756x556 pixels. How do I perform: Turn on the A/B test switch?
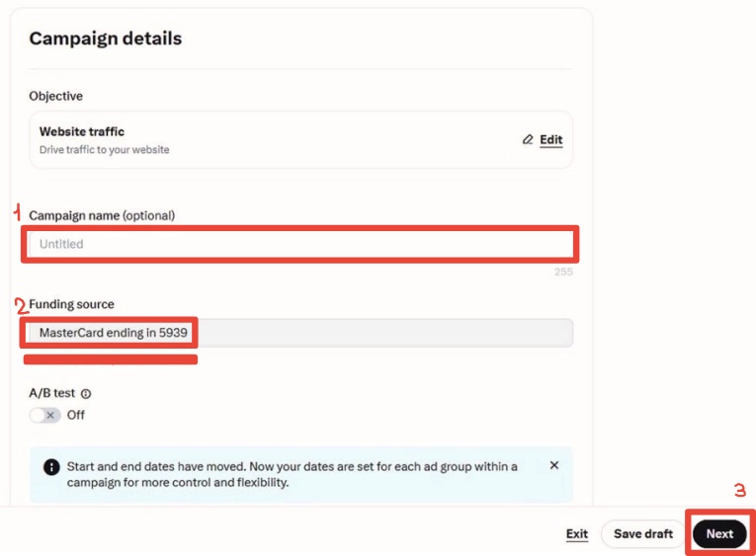(x=44, y=415)
